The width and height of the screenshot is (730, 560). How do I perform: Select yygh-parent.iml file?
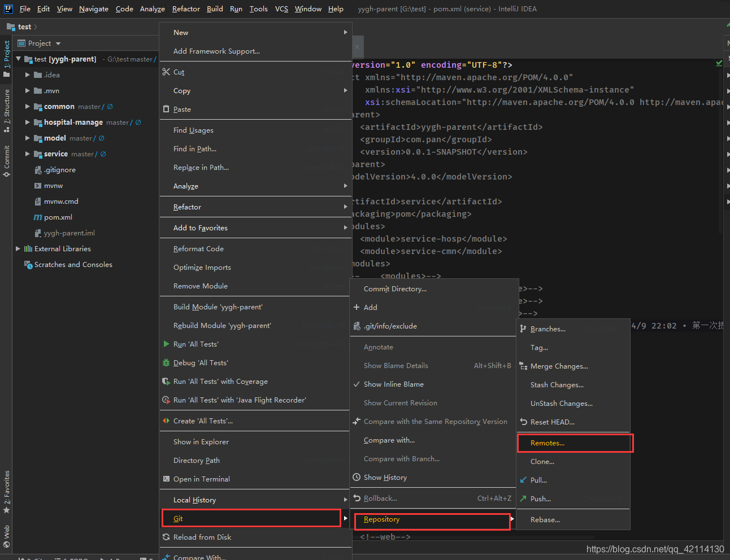[x=69, y=233]
